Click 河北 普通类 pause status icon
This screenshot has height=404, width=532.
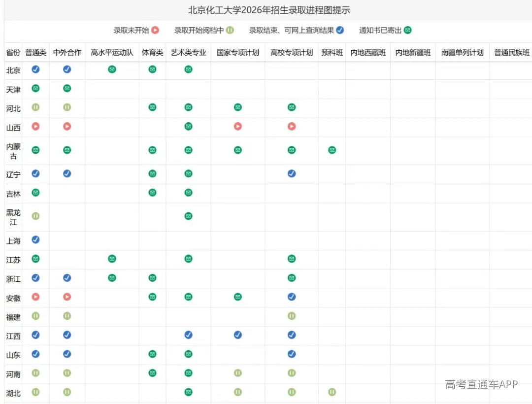35,107
